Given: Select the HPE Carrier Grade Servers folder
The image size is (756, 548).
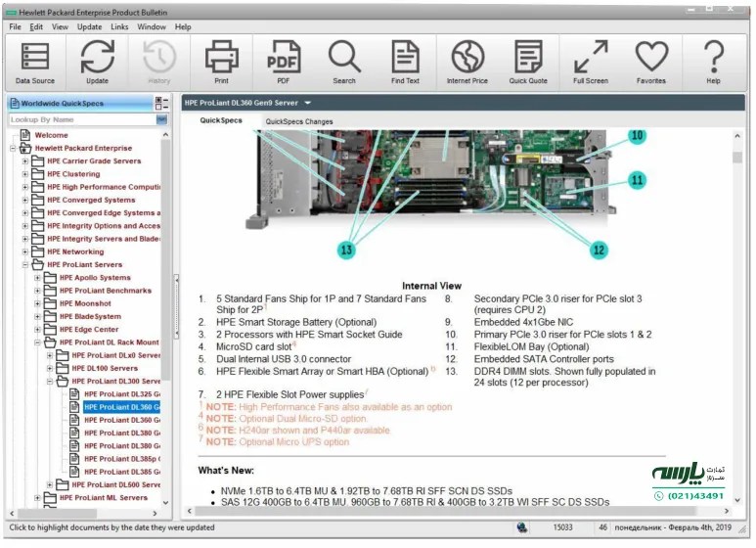Looking at the screenshot, I should tap(94, 161).
